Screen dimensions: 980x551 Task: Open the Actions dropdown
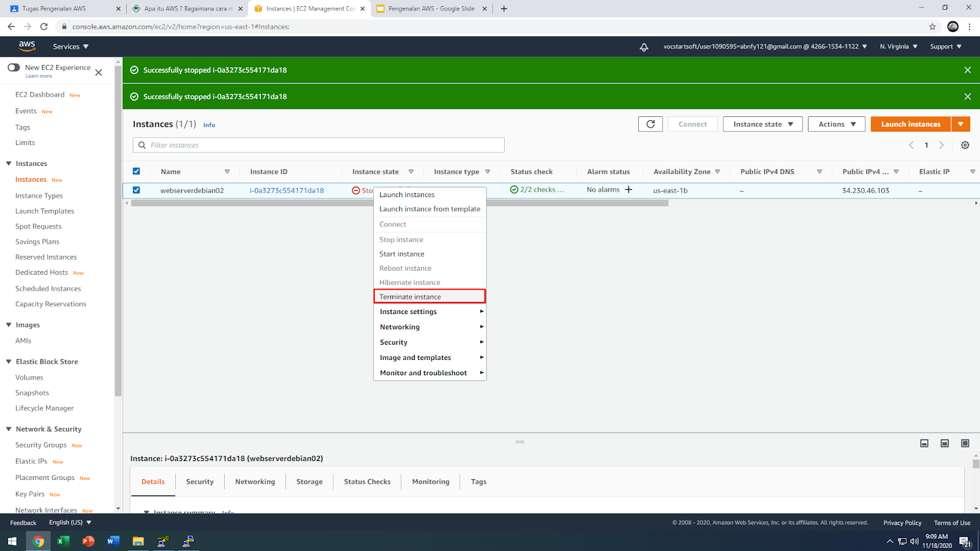(837, 124)
